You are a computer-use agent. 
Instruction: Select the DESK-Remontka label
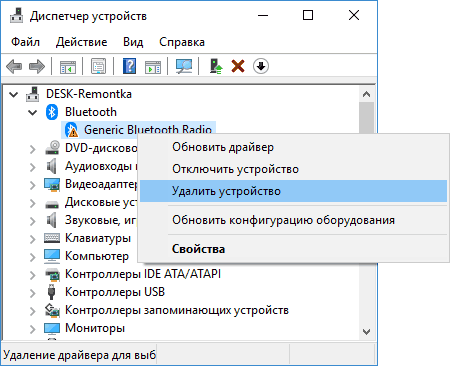[x=89, y=94]
